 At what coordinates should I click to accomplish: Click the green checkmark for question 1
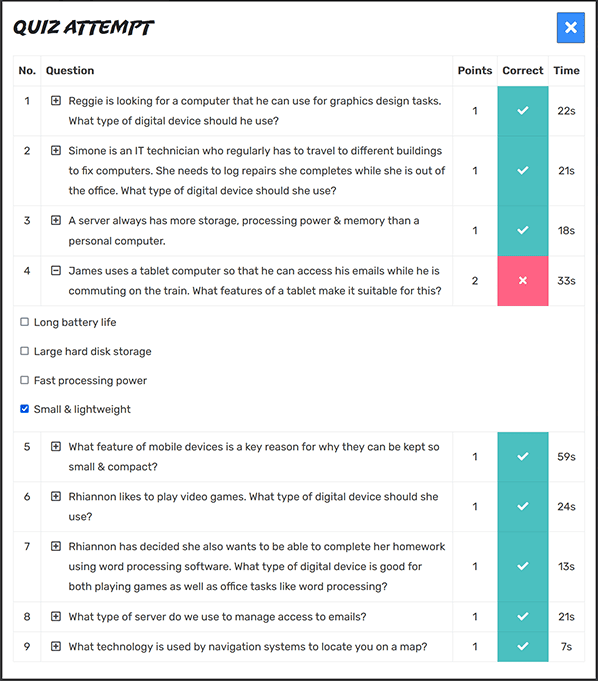pos(523,111)
